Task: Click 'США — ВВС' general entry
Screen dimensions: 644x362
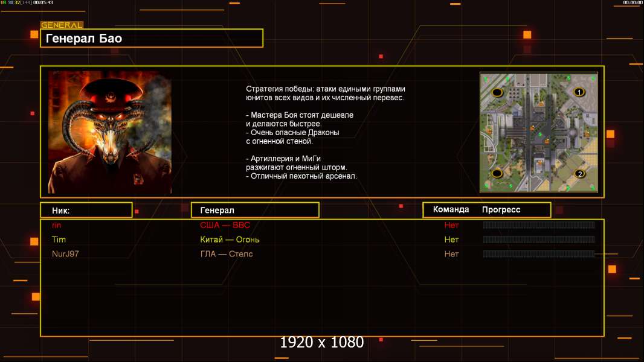Action: point(225,225)
